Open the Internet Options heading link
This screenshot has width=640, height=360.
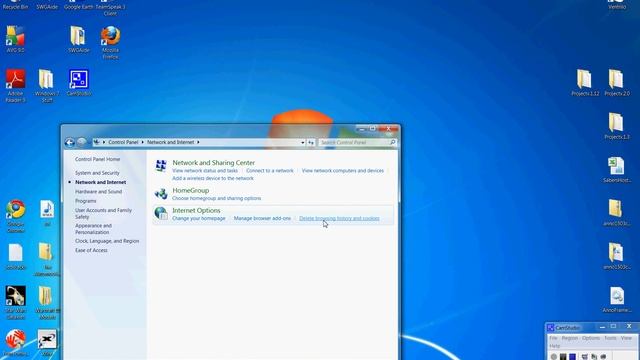(196, 210)
